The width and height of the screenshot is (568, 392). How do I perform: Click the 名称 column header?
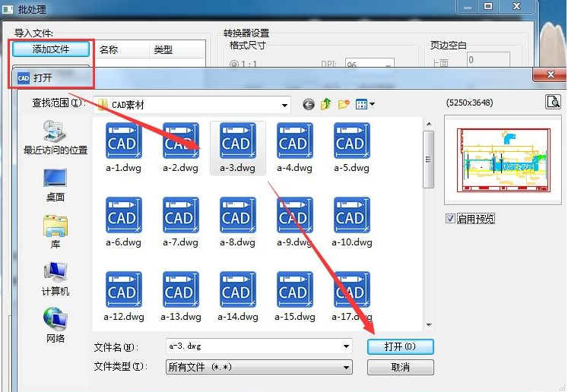[x=122, y=50]
